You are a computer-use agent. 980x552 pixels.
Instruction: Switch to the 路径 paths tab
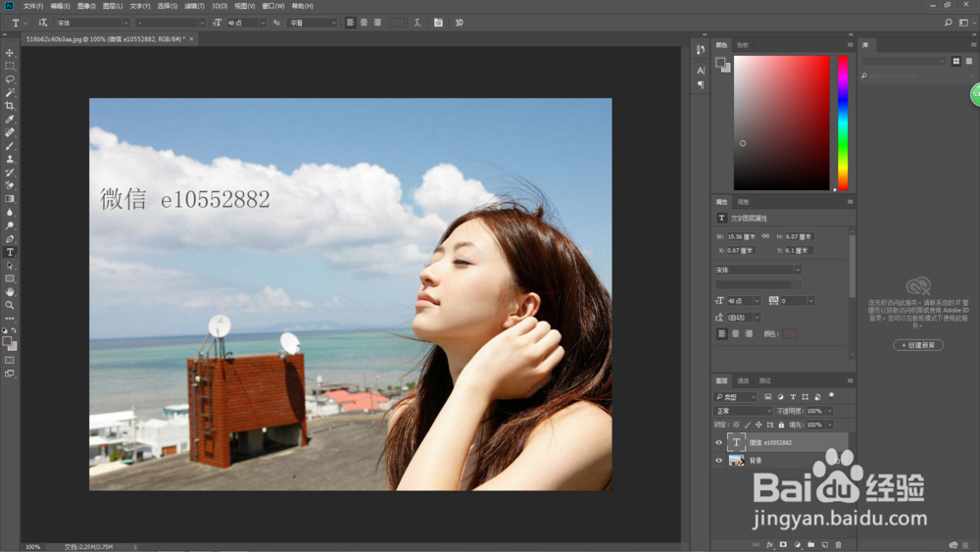765,380
